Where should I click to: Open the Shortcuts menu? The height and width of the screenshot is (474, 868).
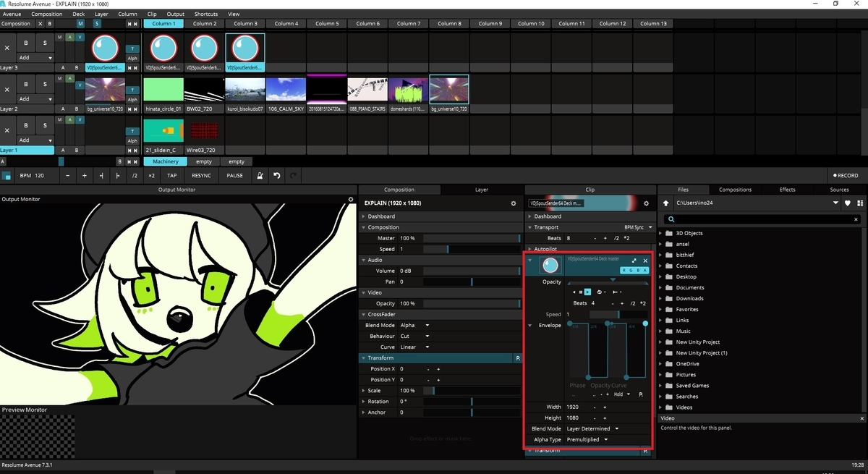click(206, 14)
